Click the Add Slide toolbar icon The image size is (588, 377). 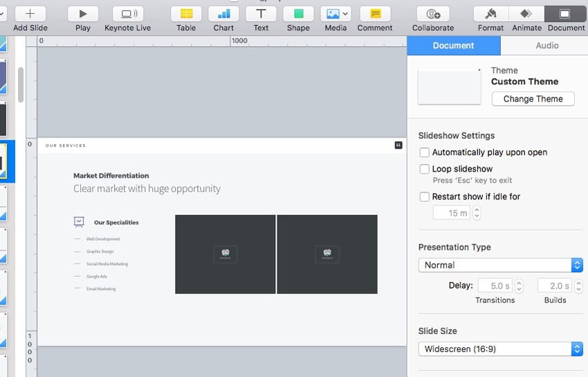30,14
